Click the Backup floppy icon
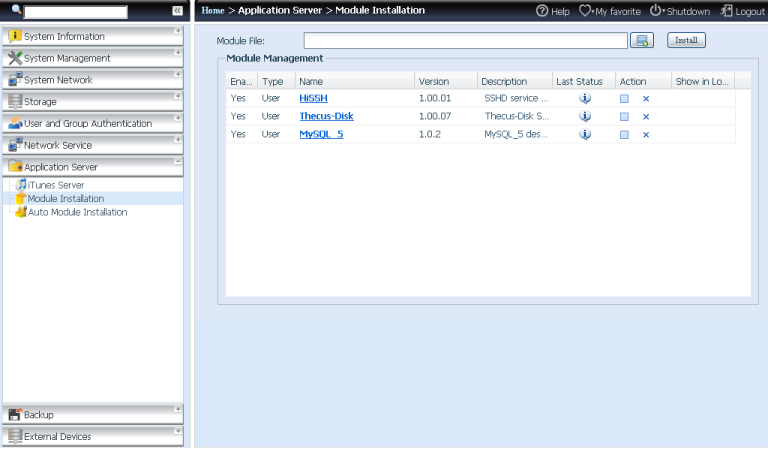This screenshot has width=768, height=449. click(x=15, y=414)
